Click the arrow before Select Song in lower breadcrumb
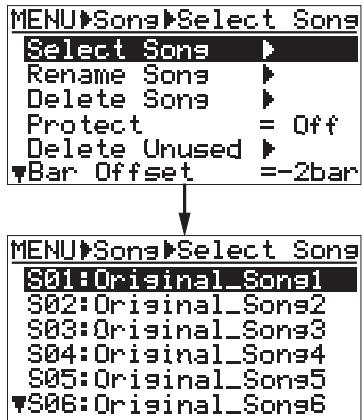This screenshot has width=362, height=420. click(169, 251)
